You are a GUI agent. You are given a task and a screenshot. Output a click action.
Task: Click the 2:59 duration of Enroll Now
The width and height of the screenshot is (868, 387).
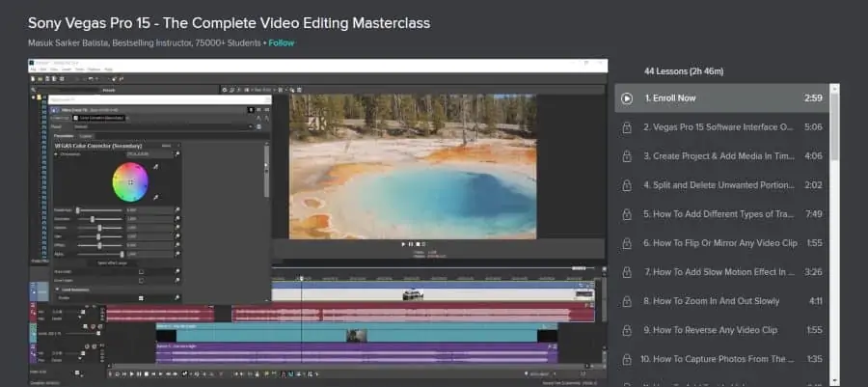click(x=813, y=98)
